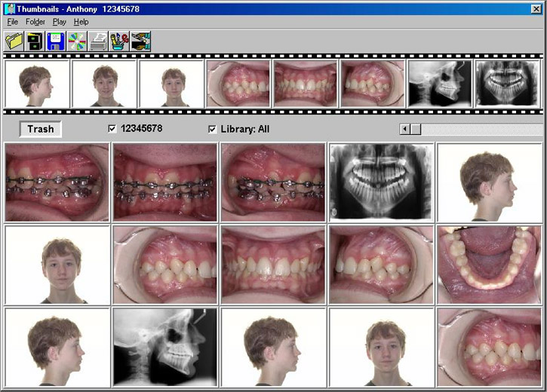547x392 pixels.
Task: Click the empty scrollbar track beside Library: All
Action: (481, 129)
